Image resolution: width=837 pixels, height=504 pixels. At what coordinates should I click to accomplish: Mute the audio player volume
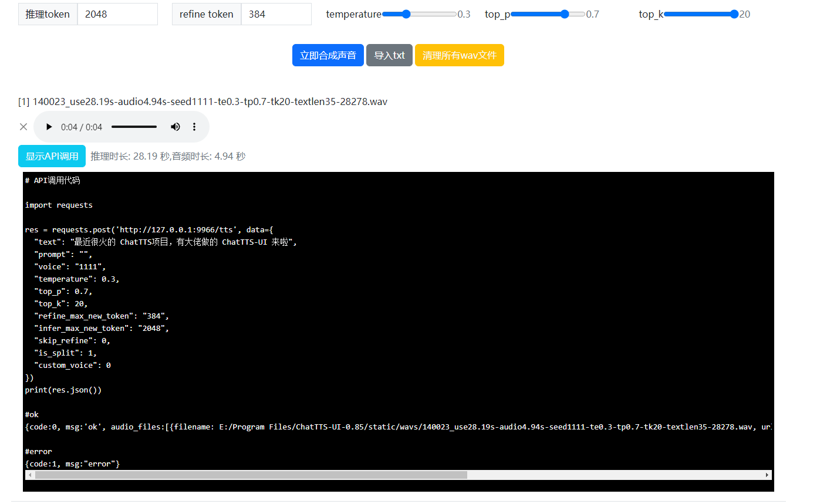pos(175,127)
